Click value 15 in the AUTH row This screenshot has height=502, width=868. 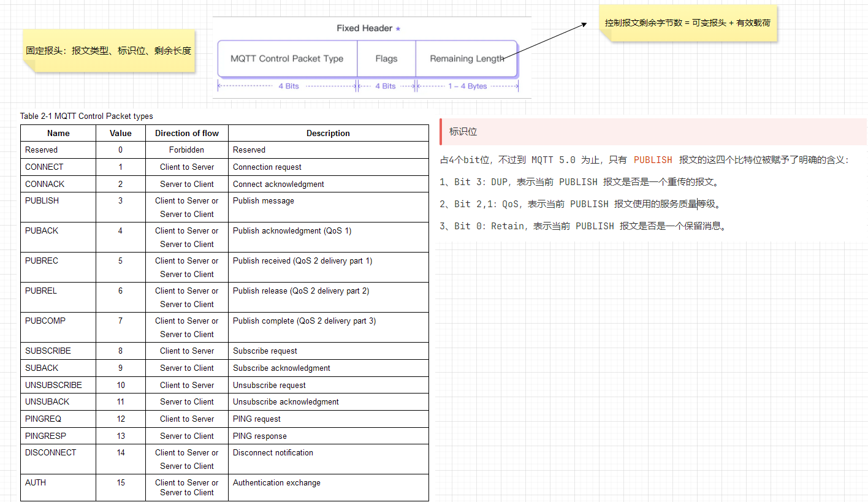pos(121,482)
